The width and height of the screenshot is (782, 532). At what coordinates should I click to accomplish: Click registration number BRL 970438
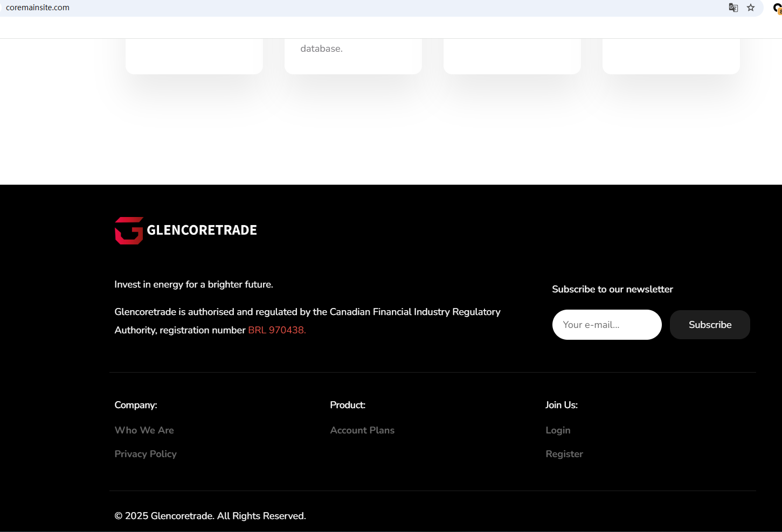[x=277, y=330]
